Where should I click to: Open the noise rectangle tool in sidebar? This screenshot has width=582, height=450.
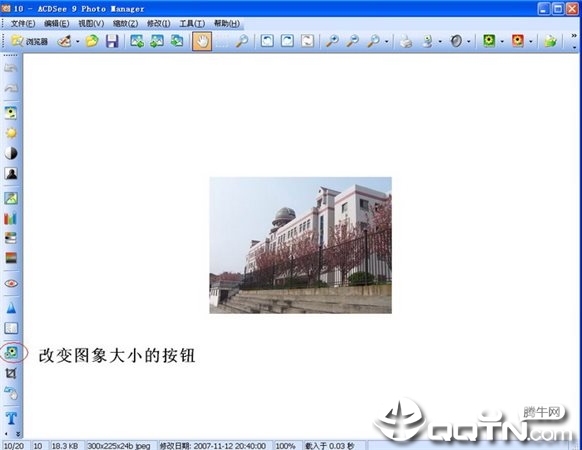pyautogui.click(x=11, y=328)
